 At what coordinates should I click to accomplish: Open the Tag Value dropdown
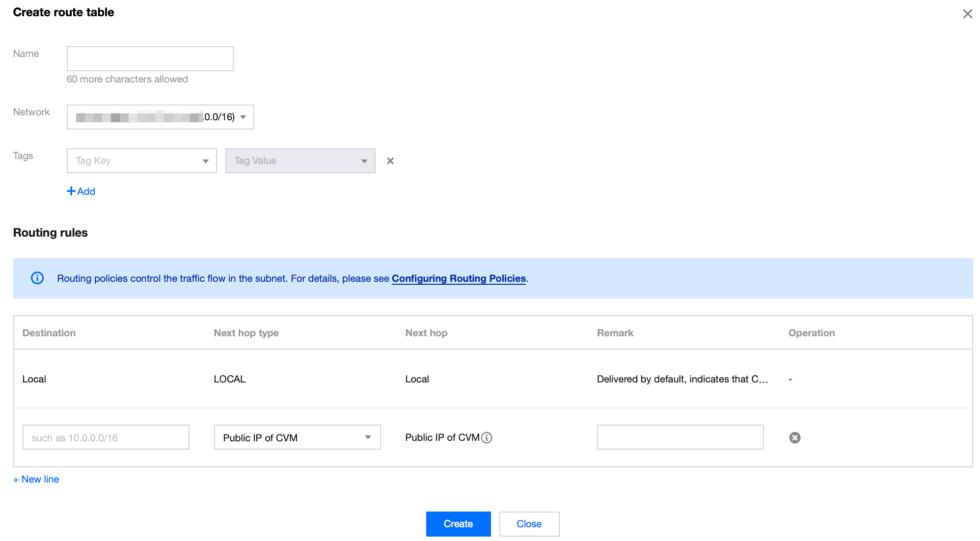tap(300, 161)
